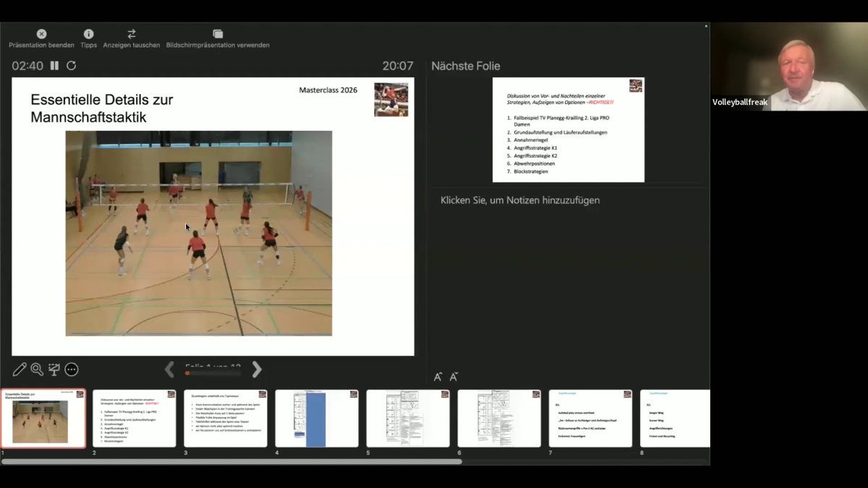Open slide thumbnail 4
868x488 pixels.
[317, 419]
